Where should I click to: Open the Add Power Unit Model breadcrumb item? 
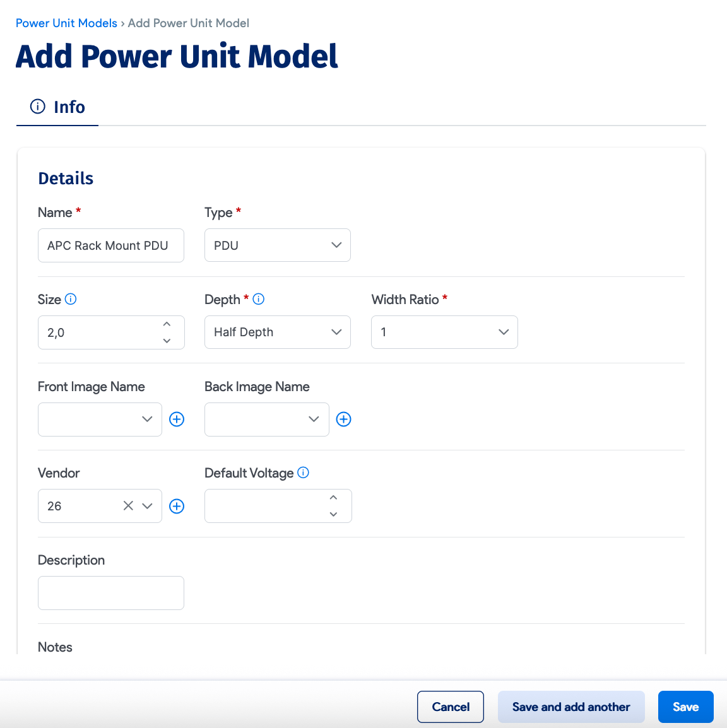pos(187,23)
